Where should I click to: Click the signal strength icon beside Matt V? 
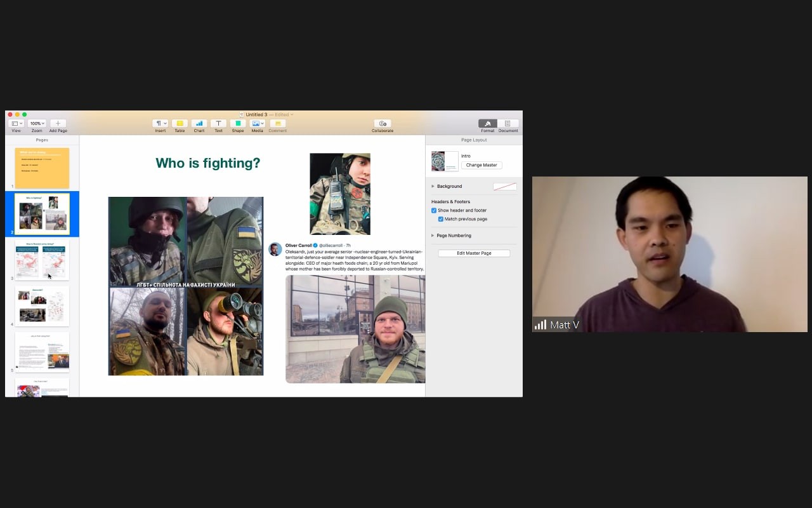click(x=540, y=324)
